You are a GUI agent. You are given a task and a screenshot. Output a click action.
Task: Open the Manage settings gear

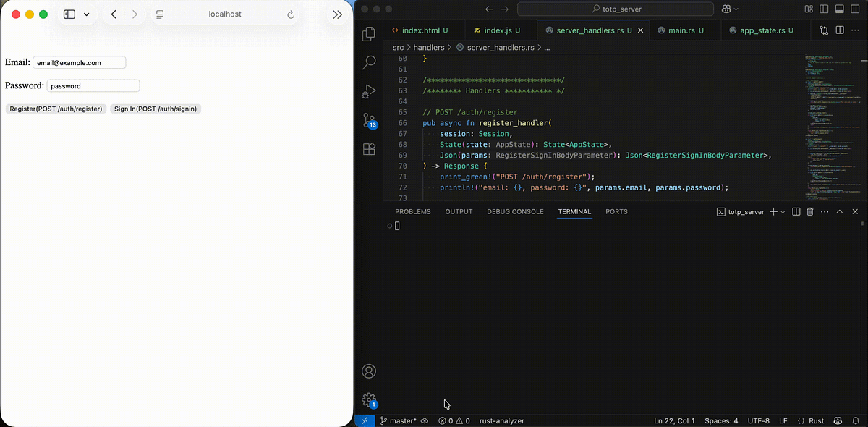pyautogui.click(x=369, y=399)
